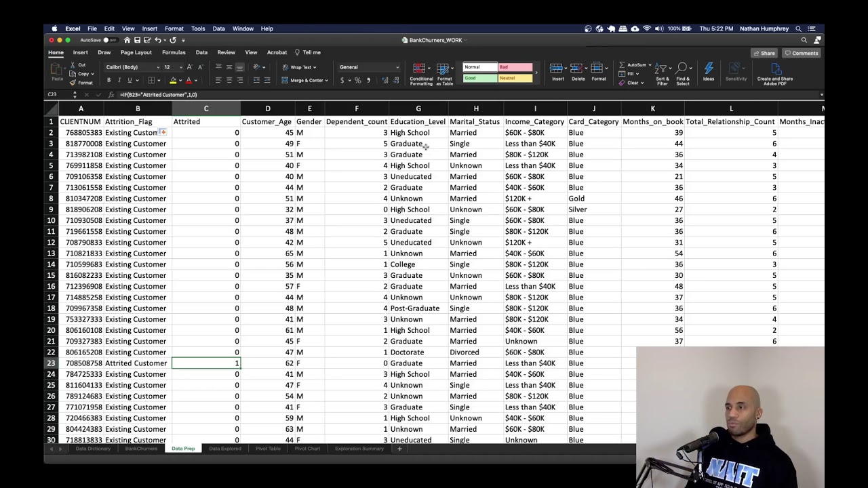
Task: Align cell text to the right
Action: 239,81
